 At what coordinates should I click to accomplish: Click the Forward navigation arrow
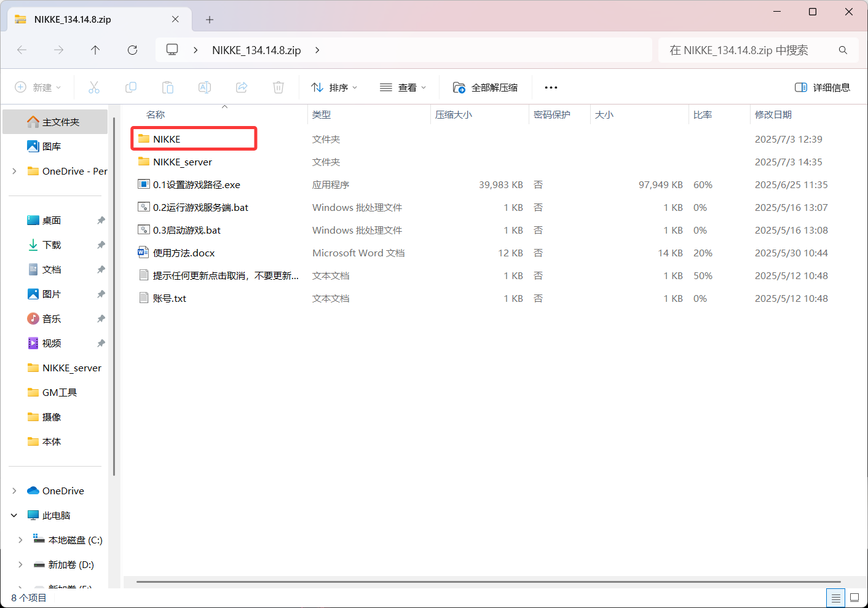coord(58,50)
